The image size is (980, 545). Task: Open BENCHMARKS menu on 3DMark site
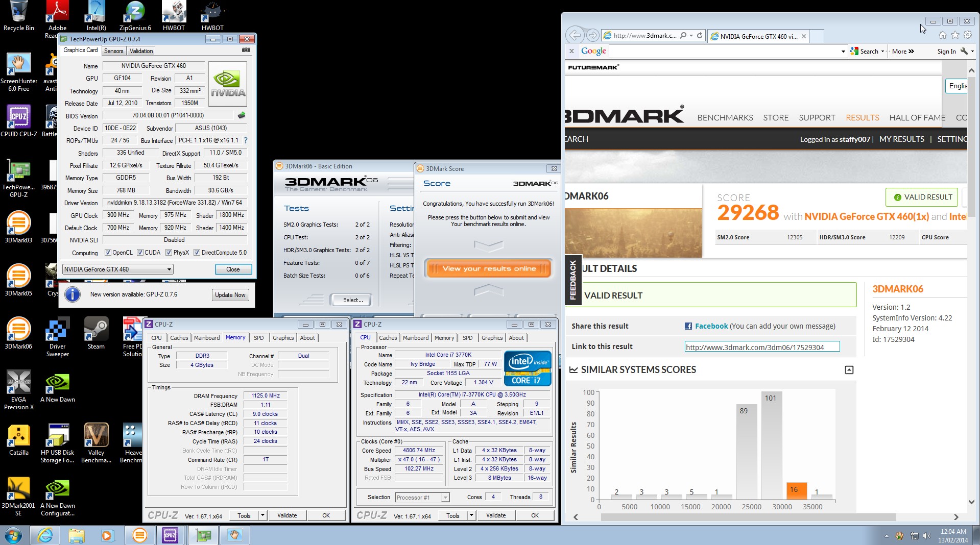[725, 117]
